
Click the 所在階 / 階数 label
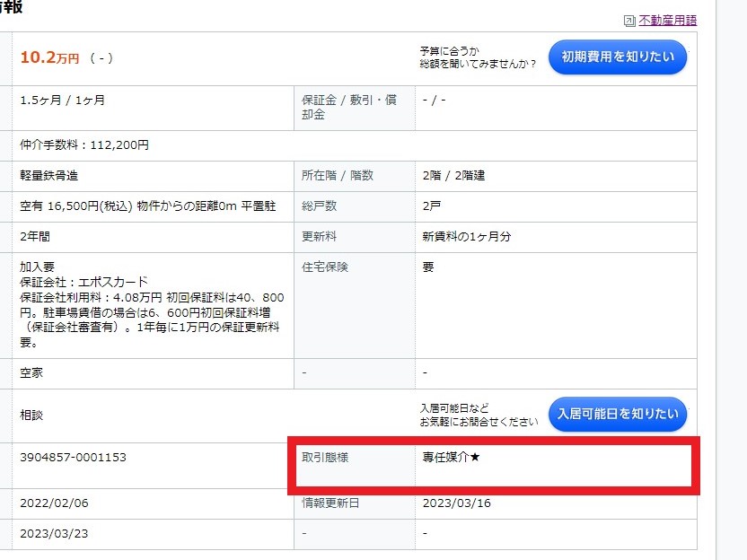pyautogui.click(x=338, y=175)
